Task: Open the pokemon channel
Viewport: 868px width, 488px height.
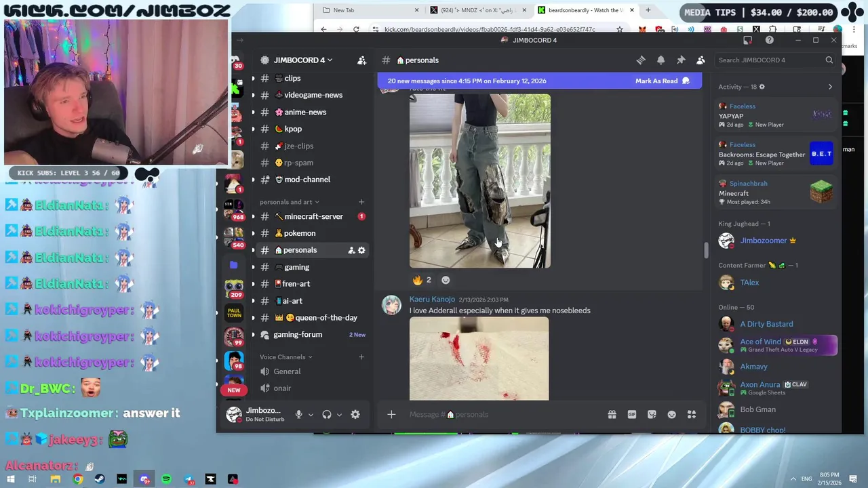Action: tap(300, 233)
